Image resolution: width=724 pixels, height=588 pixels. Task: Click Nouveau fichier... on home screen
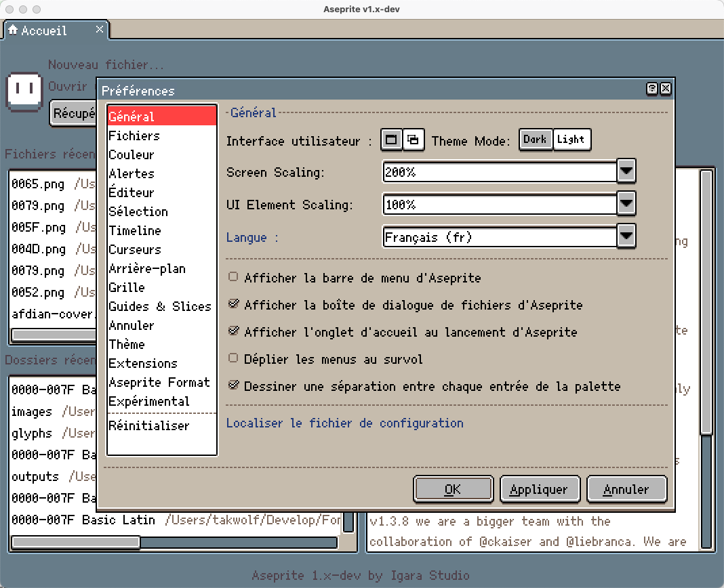pyautogui.click(x=106, y=64)
